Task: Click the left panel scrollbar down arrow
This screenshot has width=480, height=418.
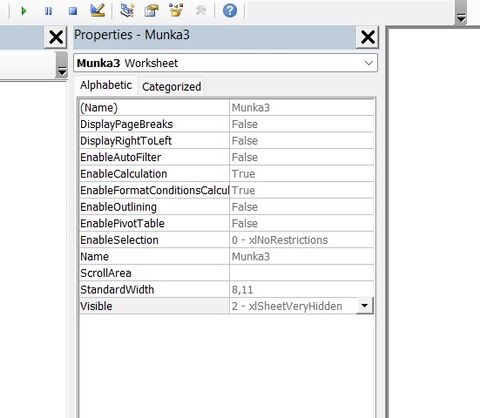Action: coord(62,72)
